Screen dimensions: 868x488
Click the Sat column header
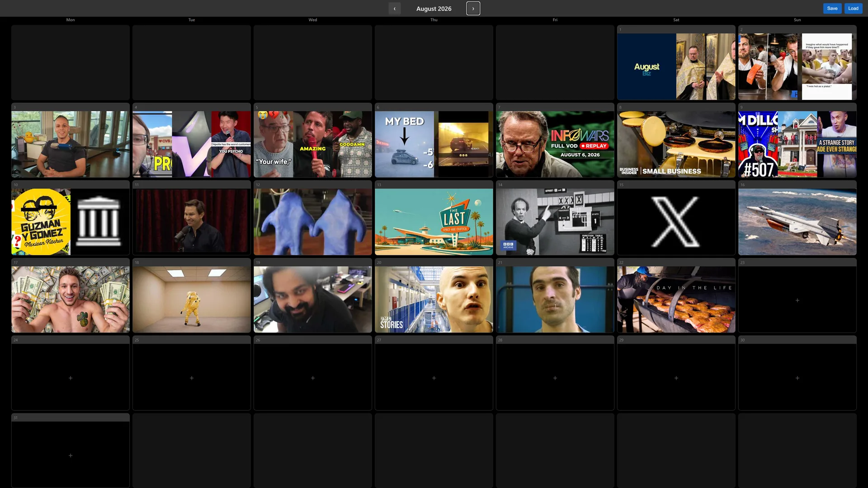point(676,20)
